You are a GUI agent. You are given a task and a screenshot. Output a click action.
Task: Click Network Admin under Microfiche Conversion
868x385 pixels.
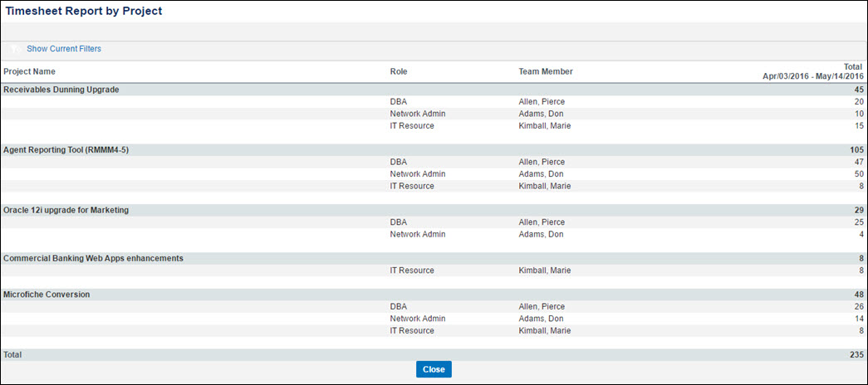(x=418, y=319)
